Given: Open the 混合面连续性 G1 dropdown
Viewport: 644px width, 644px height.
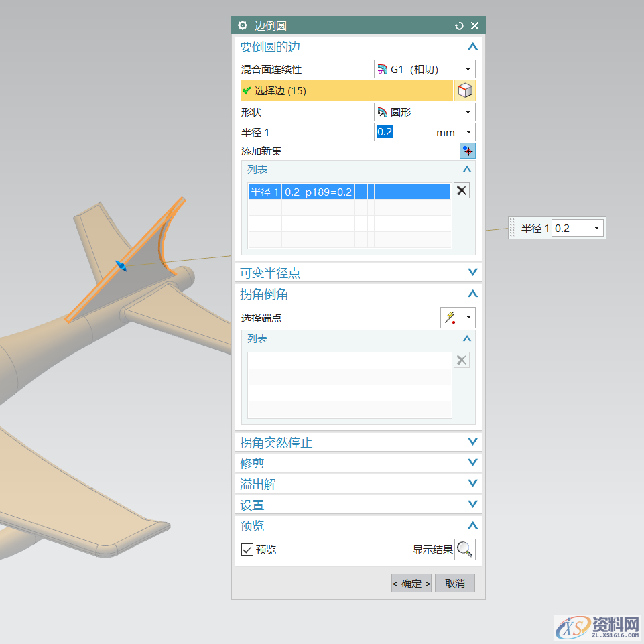Looking at the screenshot, I should [x=424, y=69].
